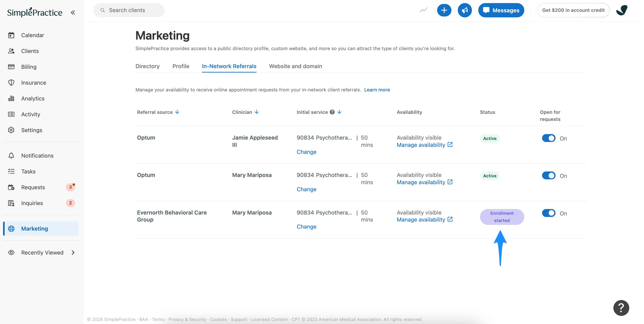Click the megaphone announcements button
Viewport: 644px width, 324px height.
[464, 10]
